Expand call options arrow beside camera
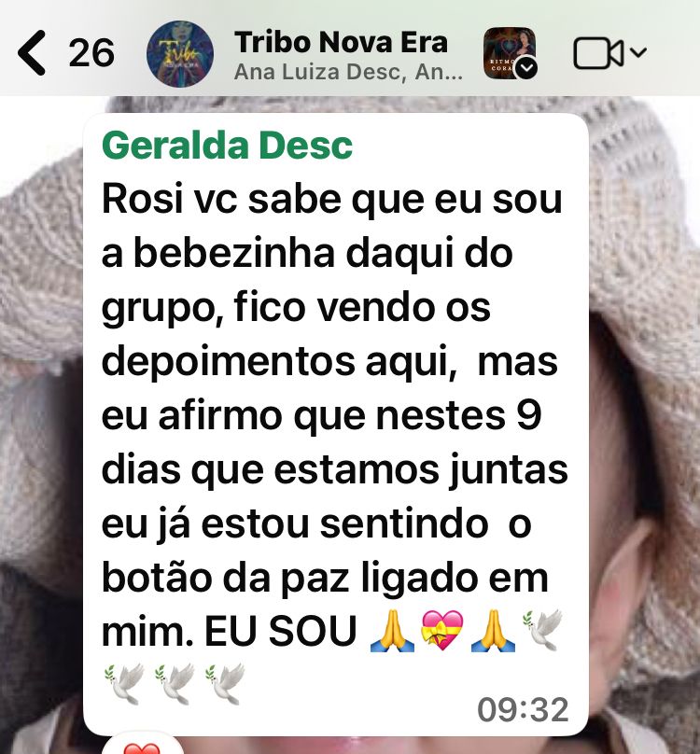 pyautogui.click(x=638, y=51)
